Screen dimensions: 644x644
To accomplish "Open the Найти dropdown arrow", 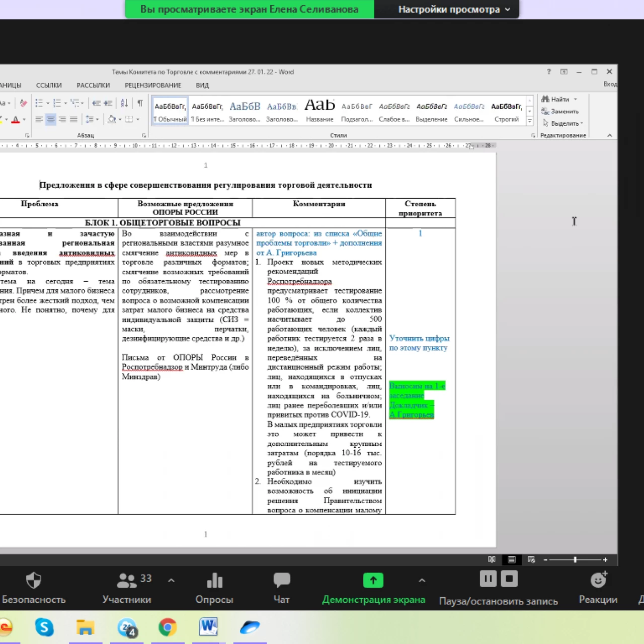I will pos(576,99).
